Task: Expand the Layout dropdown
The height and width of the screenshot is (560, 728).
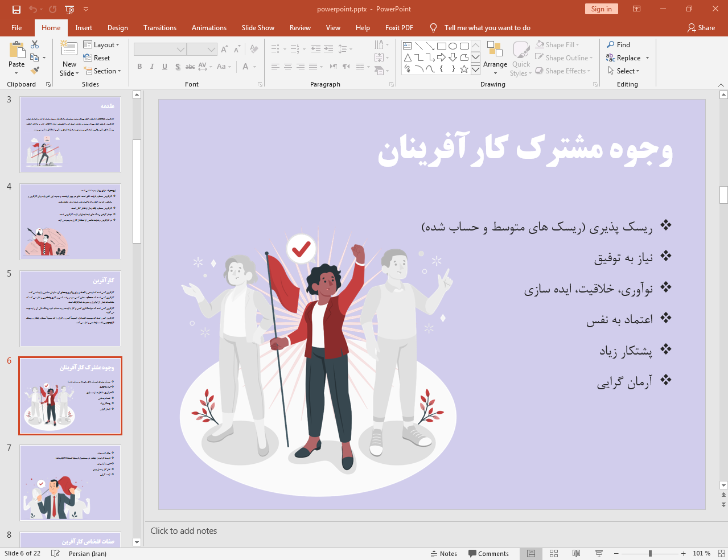Action: (101, 45)
